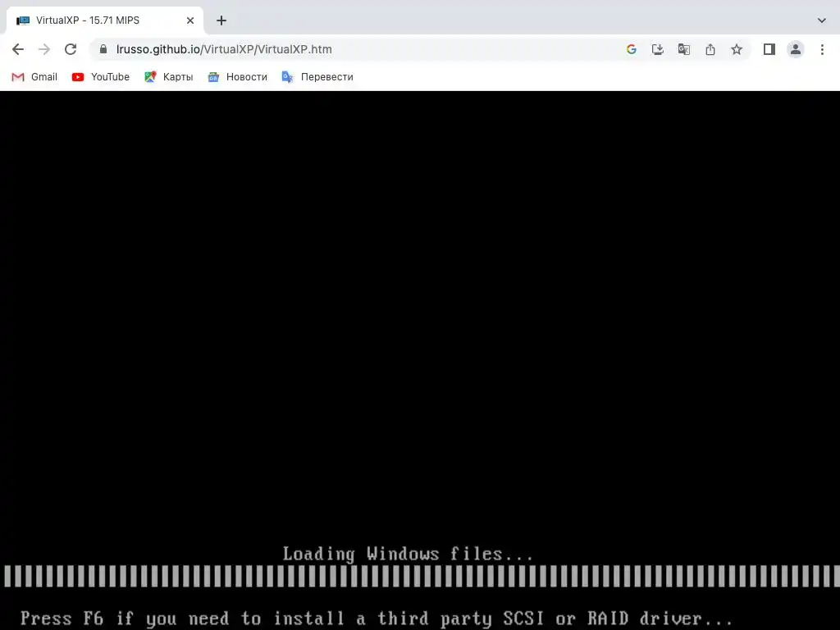This screenshot has width=840, height=630.
Task: Expand the tab search chevron
Action: click(821, 21)
